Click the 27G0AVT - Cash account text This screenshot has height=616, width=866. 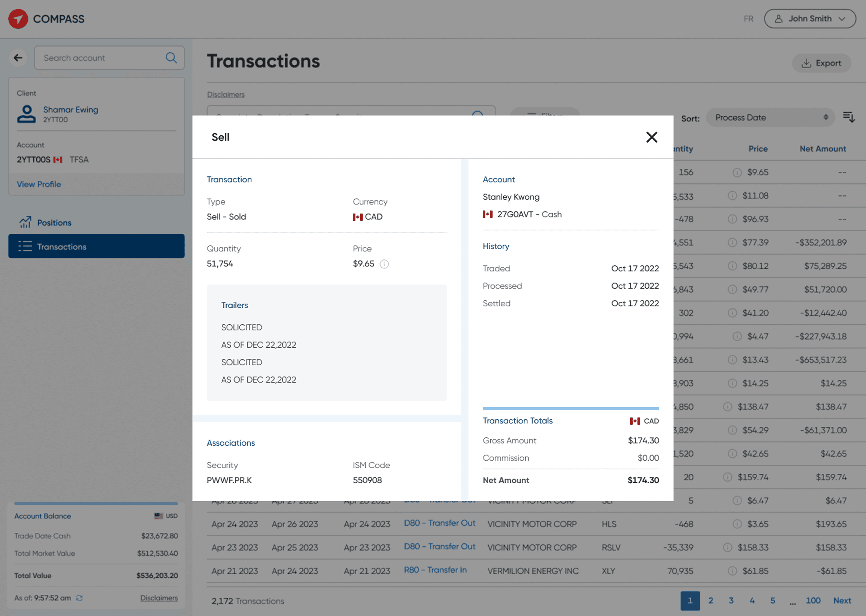click(529, 214)
